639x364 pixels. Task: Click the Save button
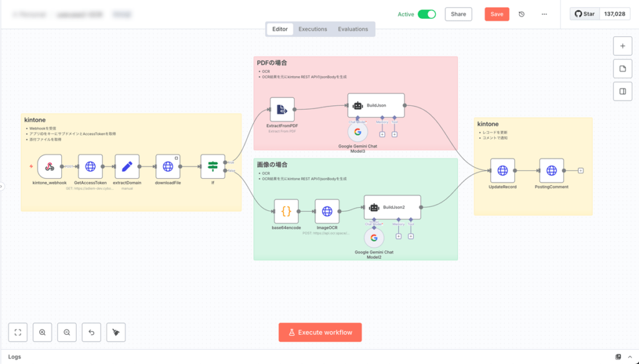[497, 14]
